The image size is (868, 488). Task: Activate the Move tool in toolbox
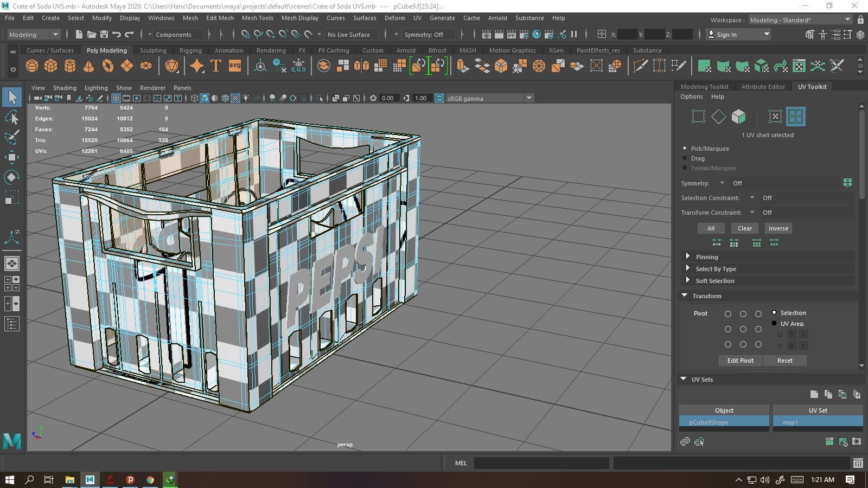pyautogui.click(x=12, y=157)
